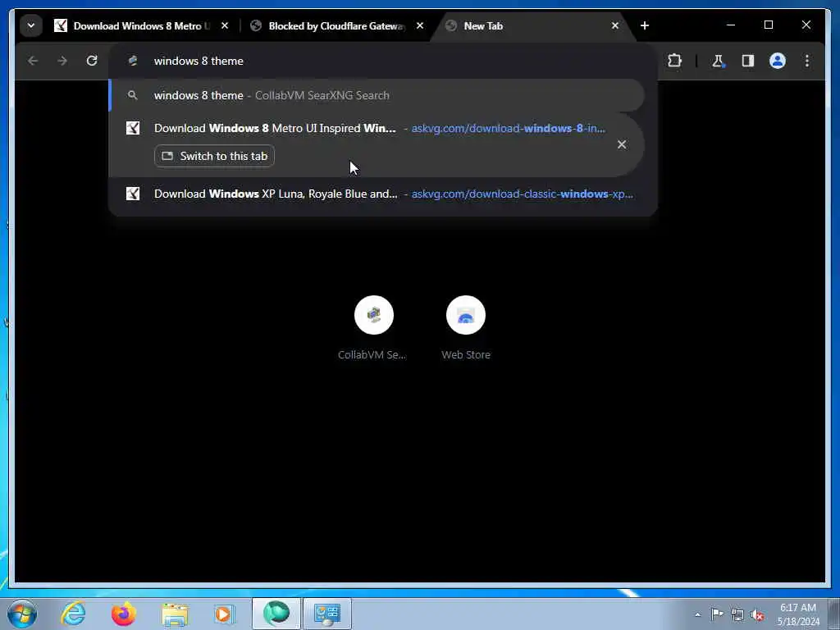Open the Web Store shortcut tile
The width and height of the screenshot is (840, 630).
pos(466,328)
